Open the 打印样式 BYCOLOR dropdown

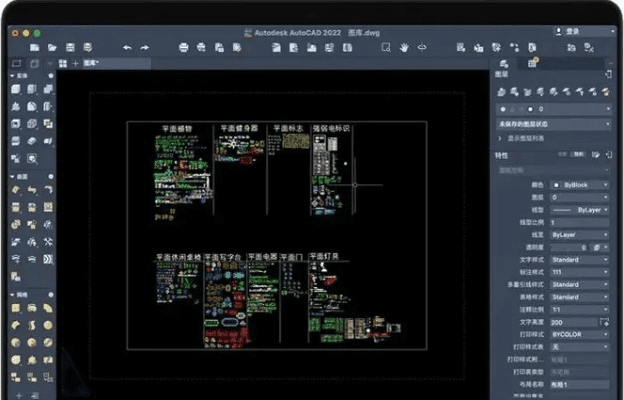click(x=578, y=334)
